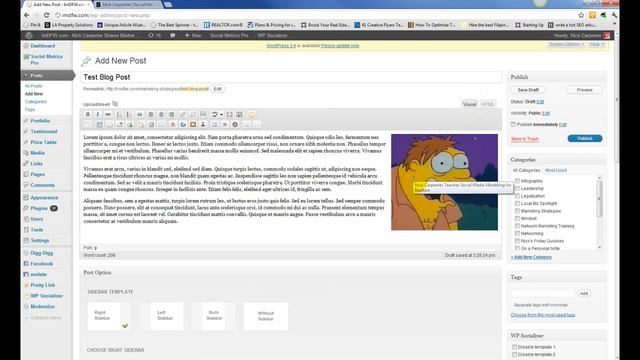This screenshot has height=360, width=640.
Task: Click the Tags text input field
Action: tap(543, 293)
